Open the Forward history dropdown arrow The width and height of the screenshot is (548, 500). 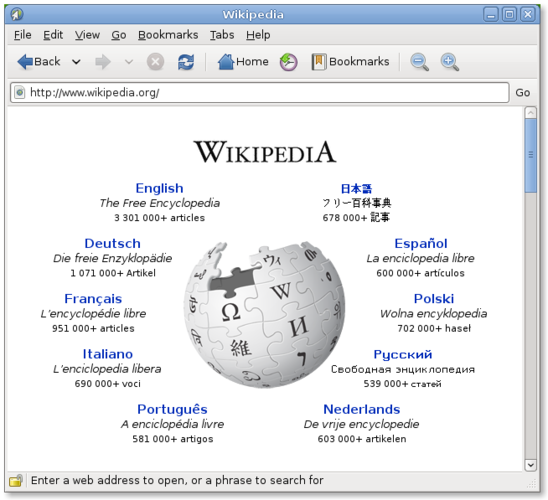point(129,62)
